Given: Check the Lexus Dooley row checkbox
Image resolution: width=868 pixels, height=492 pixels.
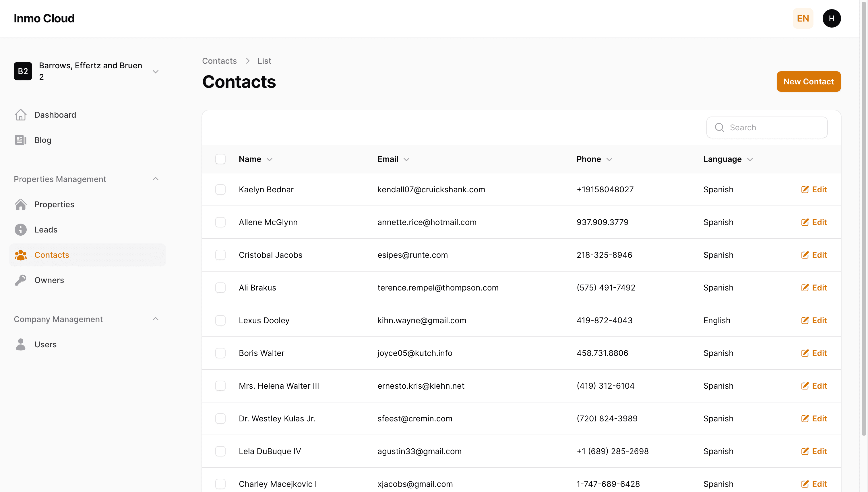Looking at the screenshot, I should point(220,320).
